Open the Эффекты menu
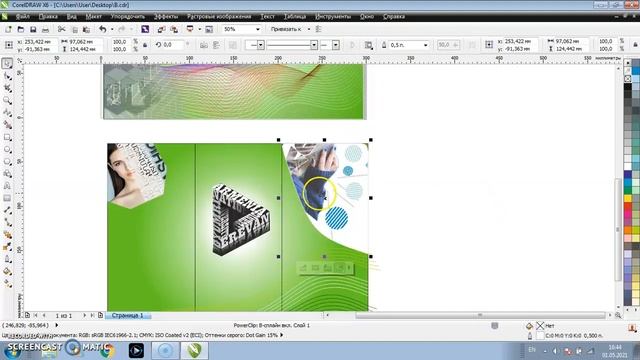This screenshot has height=360, width=640. click(x=166, y=16)
